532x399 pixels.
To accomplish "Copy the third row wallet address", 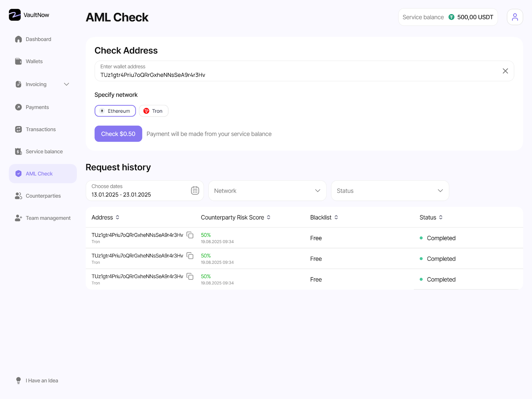I will 190,276.
